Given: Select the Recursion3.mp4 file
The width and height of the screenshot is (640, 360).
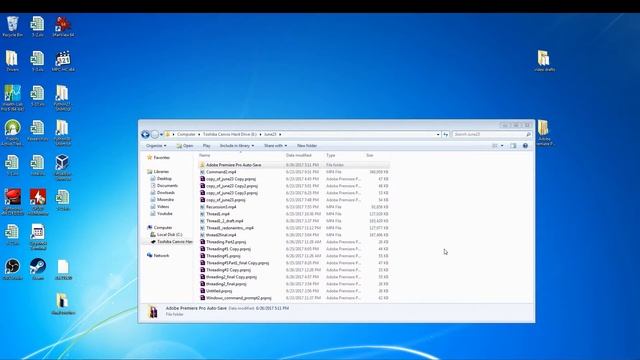Looking at the screenshot, I should click(221, 207).
